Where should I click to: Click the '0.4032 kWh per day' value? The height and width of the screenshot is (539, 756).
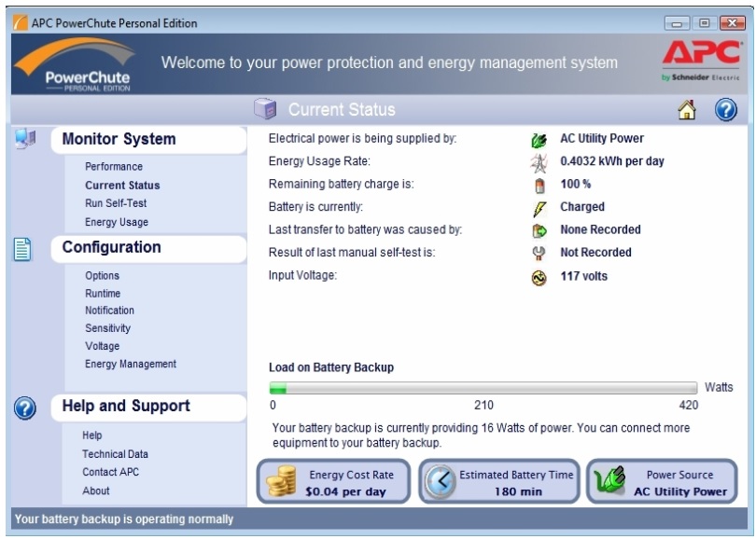tap(612, 161)
